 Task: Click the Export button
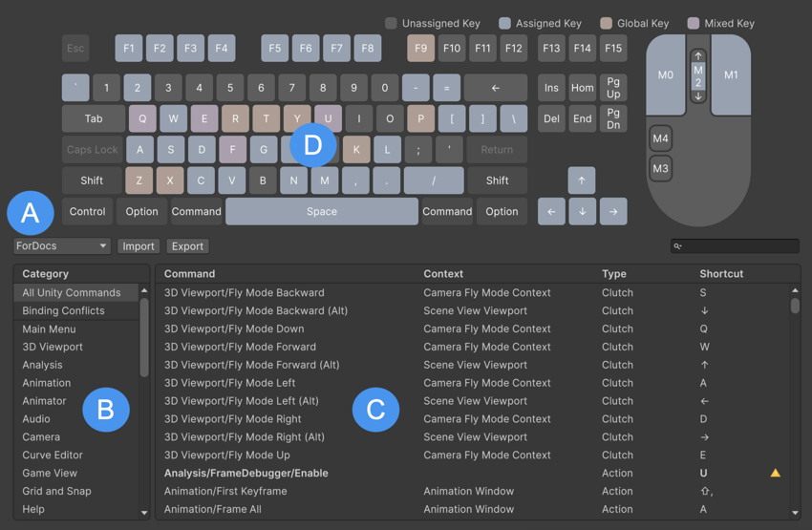pos(187,246)
